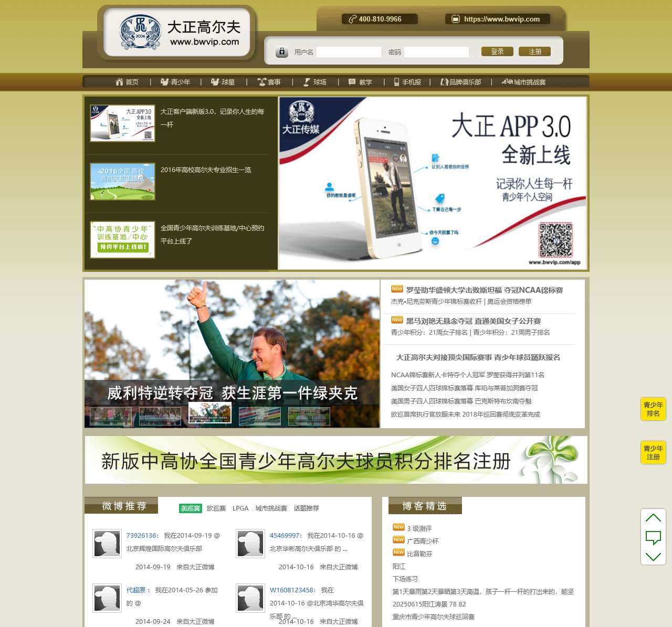Select the LPGA tab

point(240,508)
